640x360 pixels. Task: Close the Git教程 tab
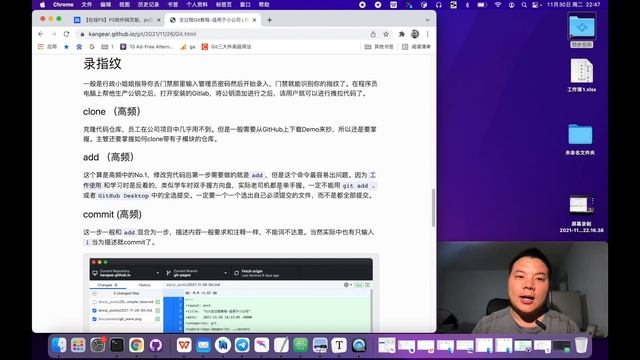[254, 20]
